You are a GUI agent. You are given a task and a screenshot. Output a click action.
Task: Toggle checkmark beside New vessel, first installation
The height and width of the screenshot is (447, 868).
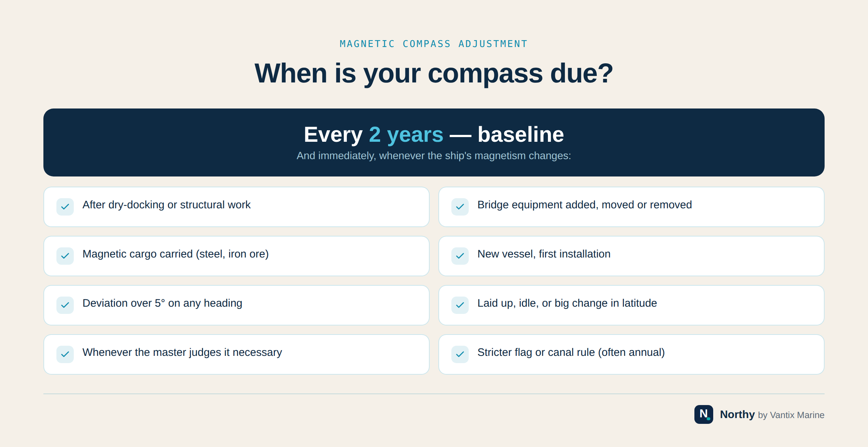pyautogui.click(x=460, y=256)
